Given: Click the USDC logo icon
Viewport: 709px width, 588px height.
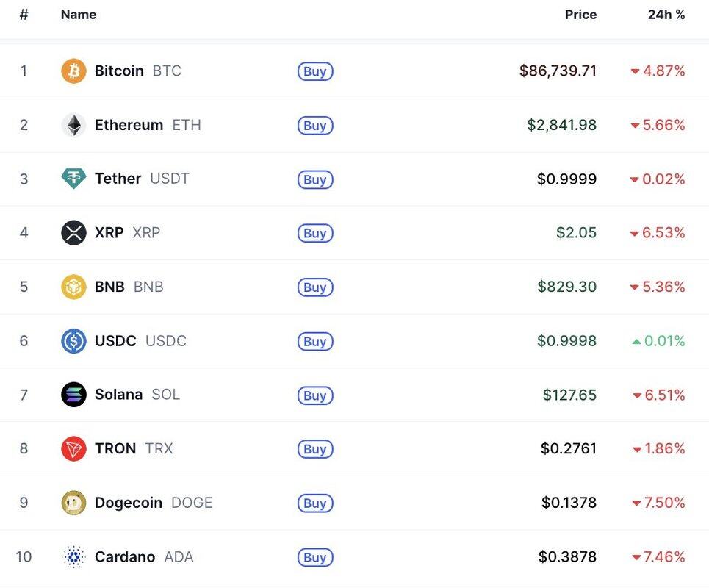Looking at the screenshot, I should pyautogui.click(x=73, y=341).
